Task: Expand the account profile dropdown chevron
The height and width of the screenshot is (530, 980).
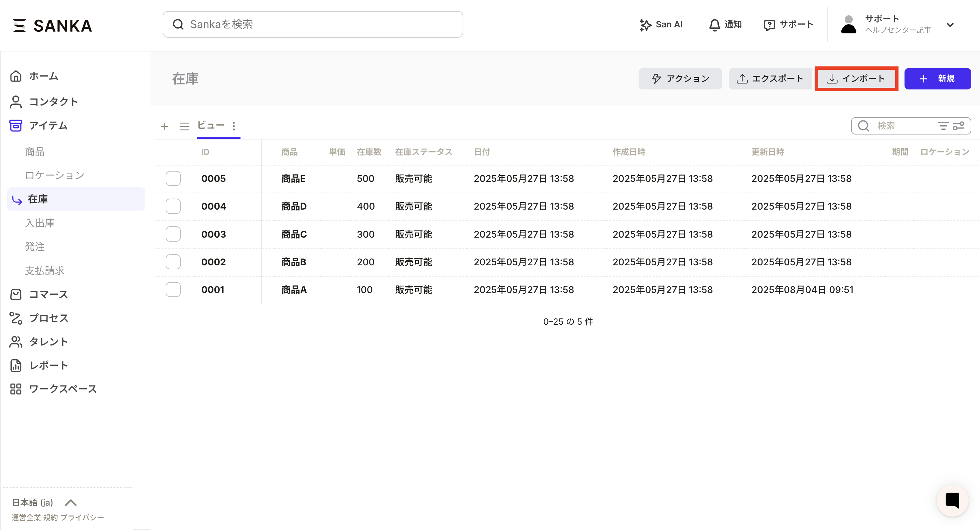Action: click(950, 25)
